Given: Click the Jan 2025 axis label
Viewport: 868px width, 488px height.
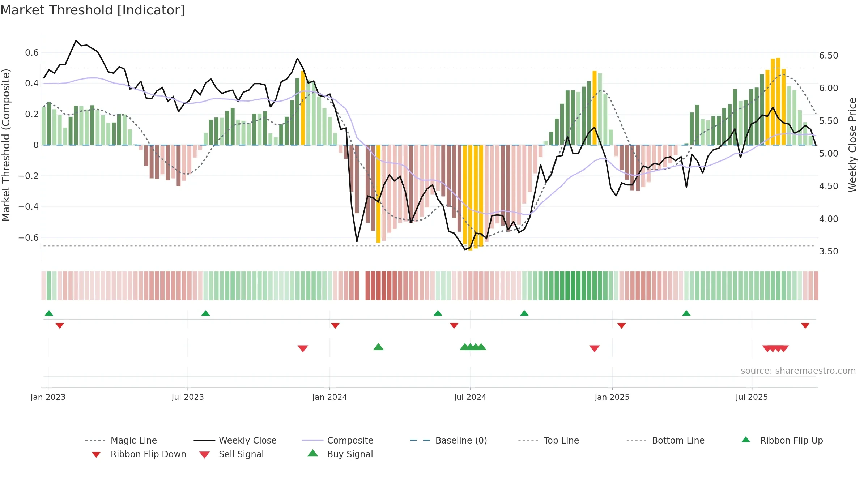Looking at the screenshot, I should tap(612, 397).
